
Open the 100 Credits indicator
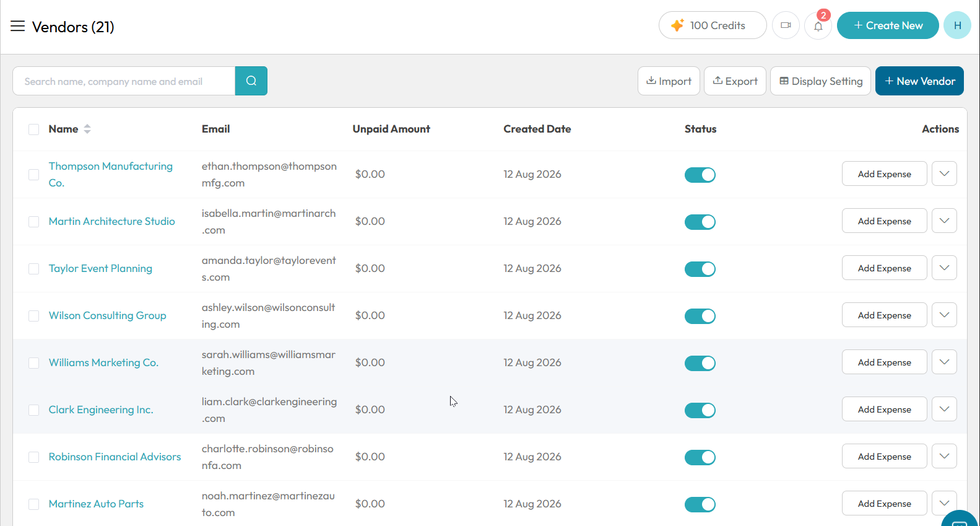[x=713, y=25]
